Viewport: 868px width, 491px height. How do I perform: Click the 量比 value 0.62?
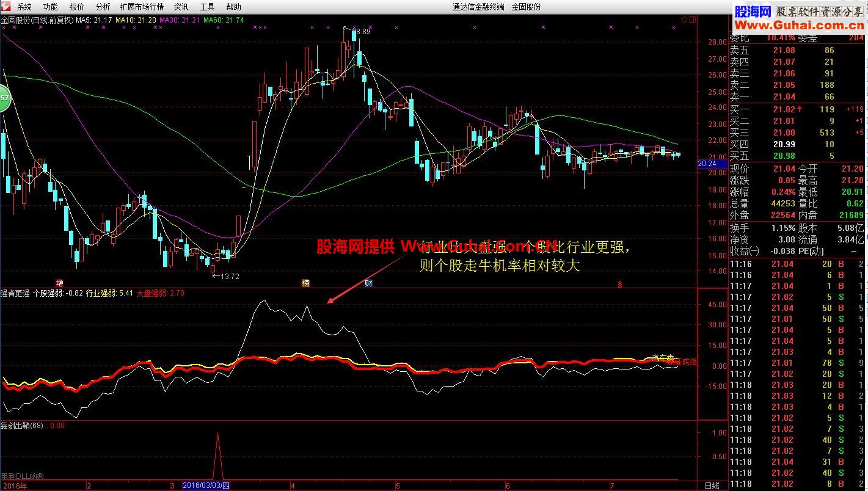pos(855,203)
